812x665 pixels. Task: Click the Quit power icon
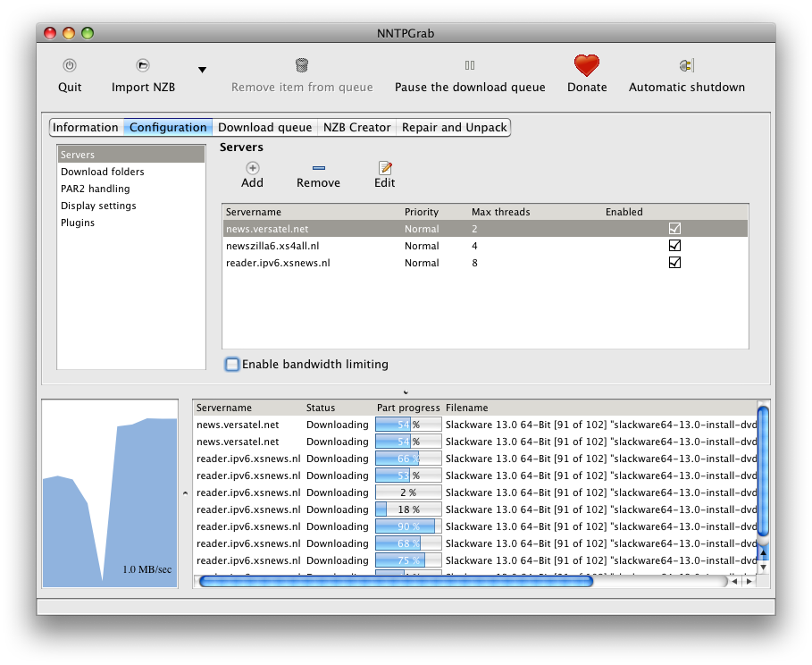click(70, 65)
